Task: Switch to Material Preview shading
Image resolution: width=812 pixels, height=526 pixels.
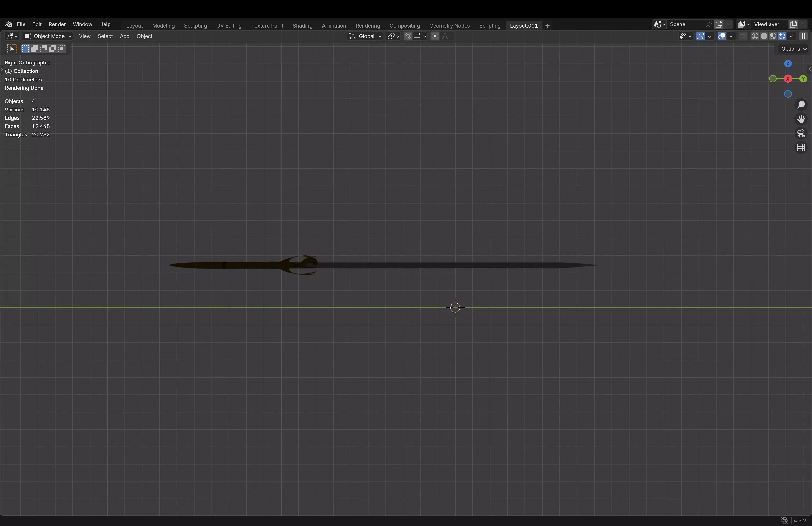Action: pyautogui.click(x=773, y=36)
